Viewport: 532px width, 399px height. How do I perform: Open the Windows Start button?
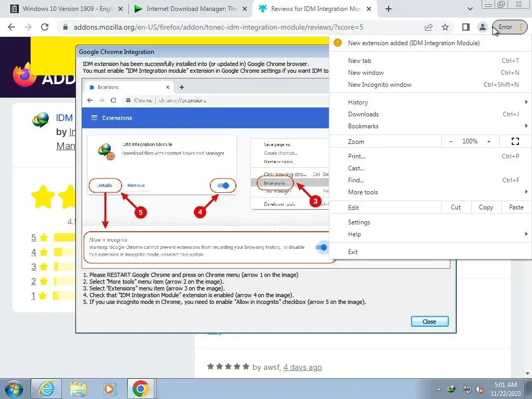[x=14, y=389]
